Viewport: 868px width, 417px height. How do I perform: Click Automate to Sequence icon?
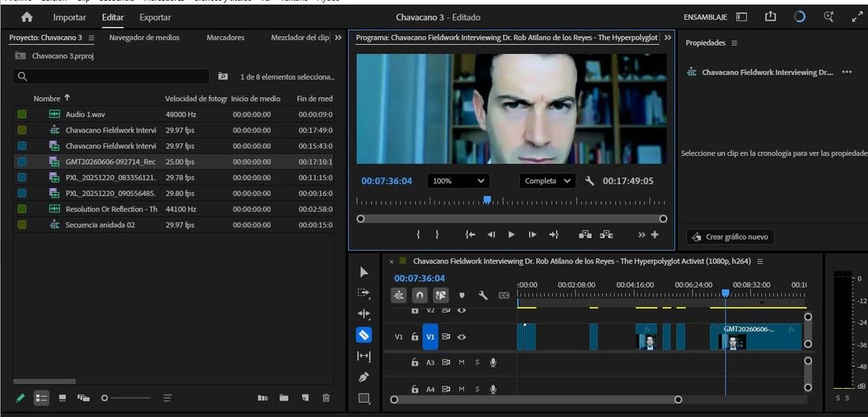pyautogui.click(x=263, y=397)
